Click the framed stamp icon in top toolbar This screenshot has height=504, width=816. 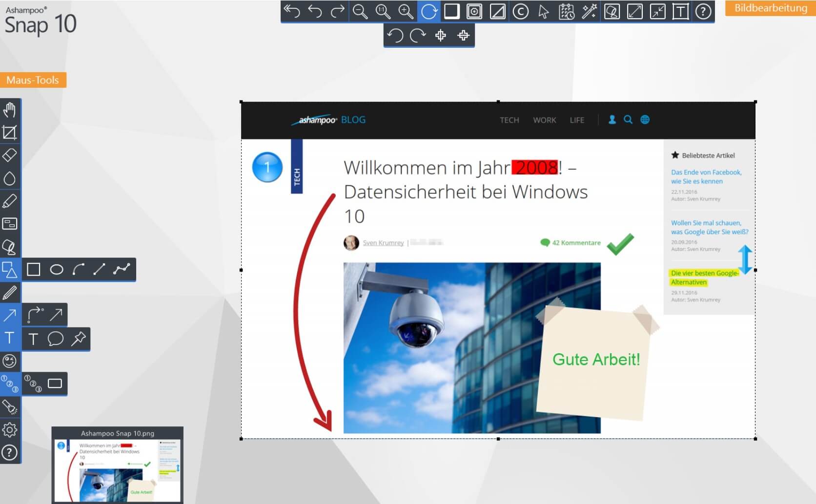[x=612, y=11]
